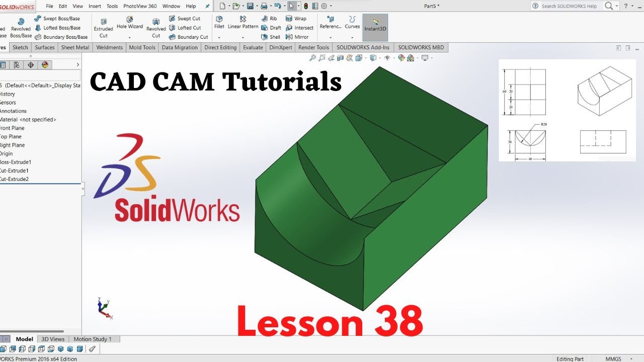Select DimXpertManager crosshair tab icon
Viewport: 644px width, 362px height.
(31, 65)
